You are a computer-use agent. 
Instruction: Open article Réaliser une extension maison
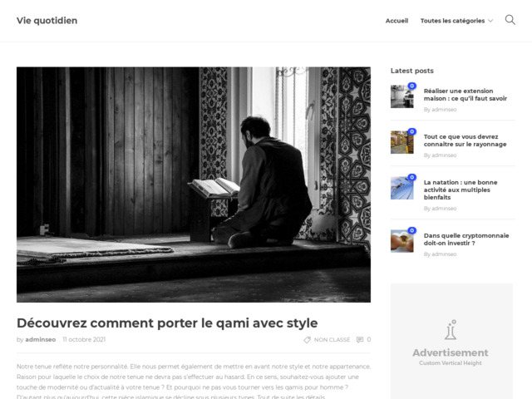465,95
